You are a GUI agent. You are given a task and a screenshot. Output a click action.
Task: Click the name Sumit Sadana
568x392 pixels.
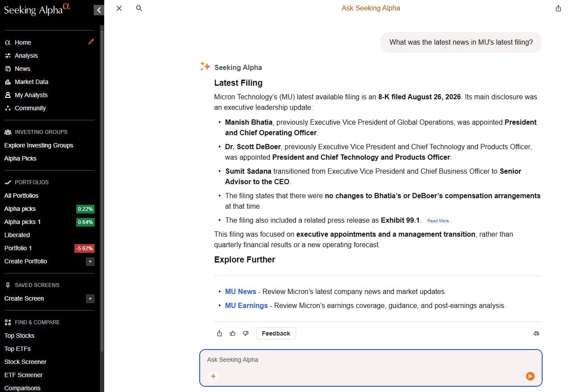pos(248,171)
